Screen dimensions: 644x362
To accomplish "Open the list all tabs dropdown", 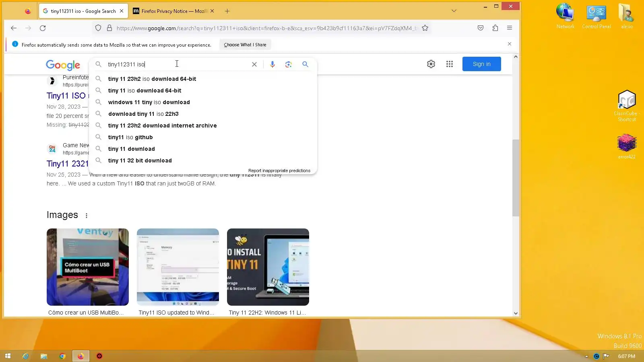I will 454,11.
